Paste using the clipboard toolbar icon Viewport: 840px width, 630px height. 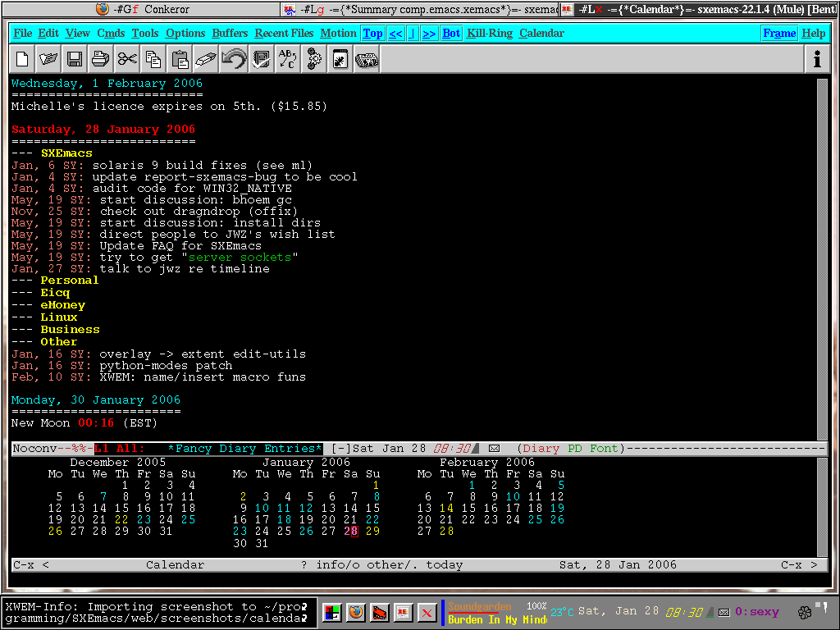coord(180,59)
